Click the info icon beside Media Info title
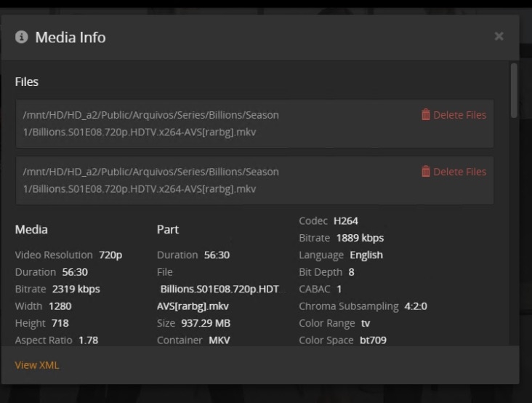The width and height of the screenshot is (532, 403). (x=21, y=36)
